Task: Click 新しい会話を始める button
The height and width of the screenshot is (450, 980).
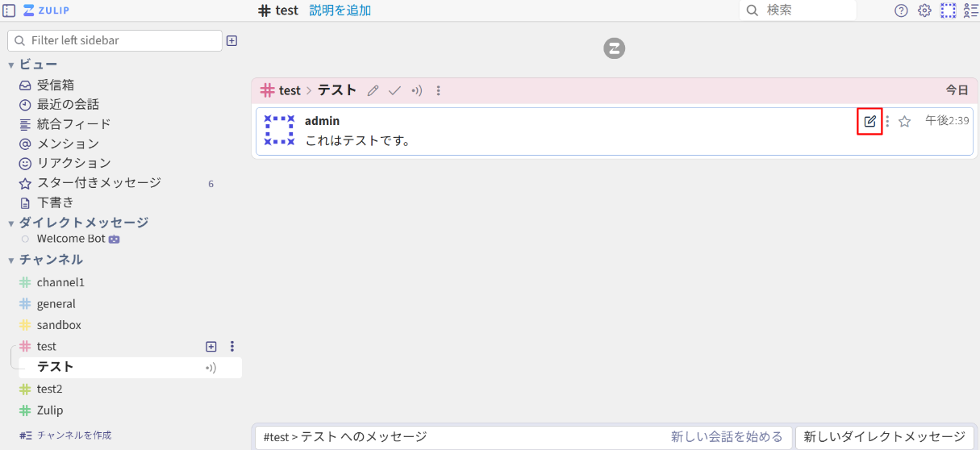Action: 727,437
